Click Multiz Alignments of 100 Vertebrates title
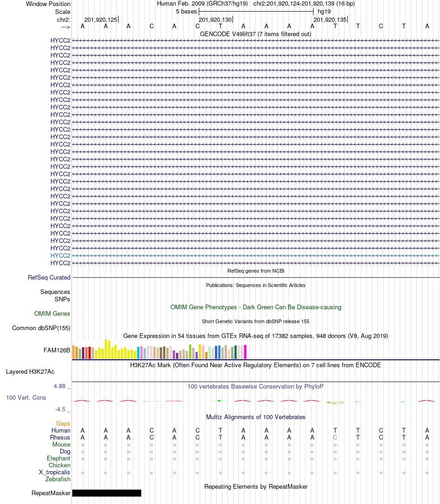 click(256, 417)
